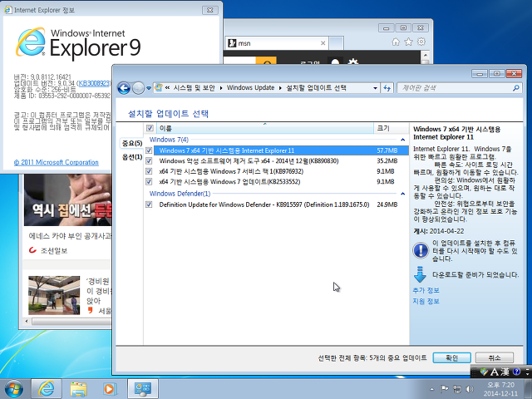The image size is (532, 399).
Task: Select the service pack 1 (KB976932) row text
Action: tap(231, 171)
